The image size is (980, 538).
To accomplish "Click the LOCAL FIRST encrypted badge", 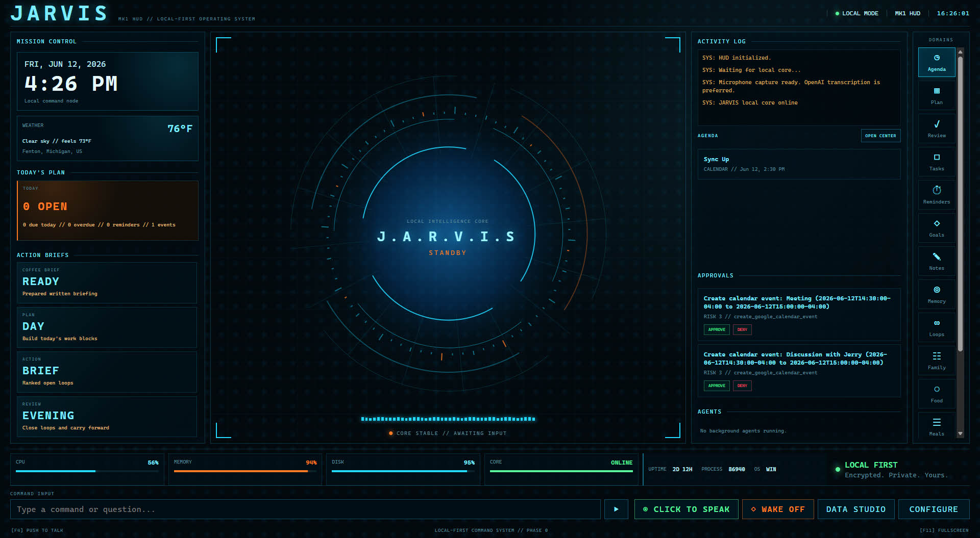I will 891,469.
